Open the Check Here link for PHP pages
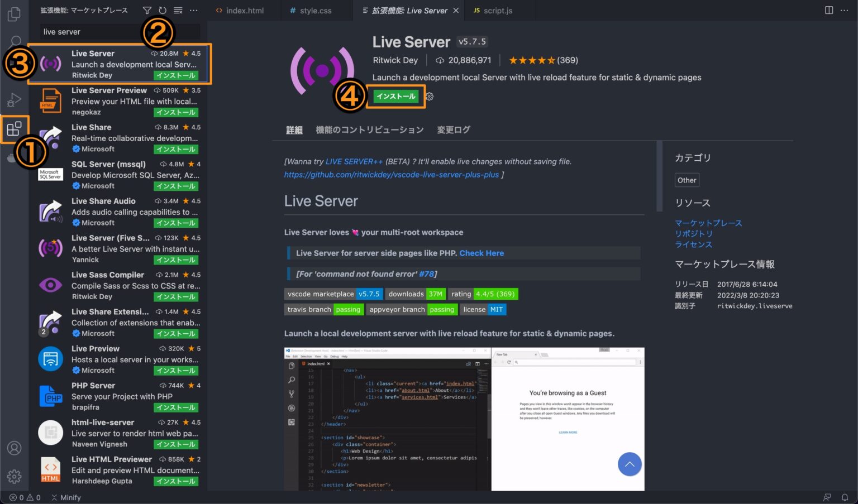The width and height of the screenshot is (858, 504). coord(482,253)
